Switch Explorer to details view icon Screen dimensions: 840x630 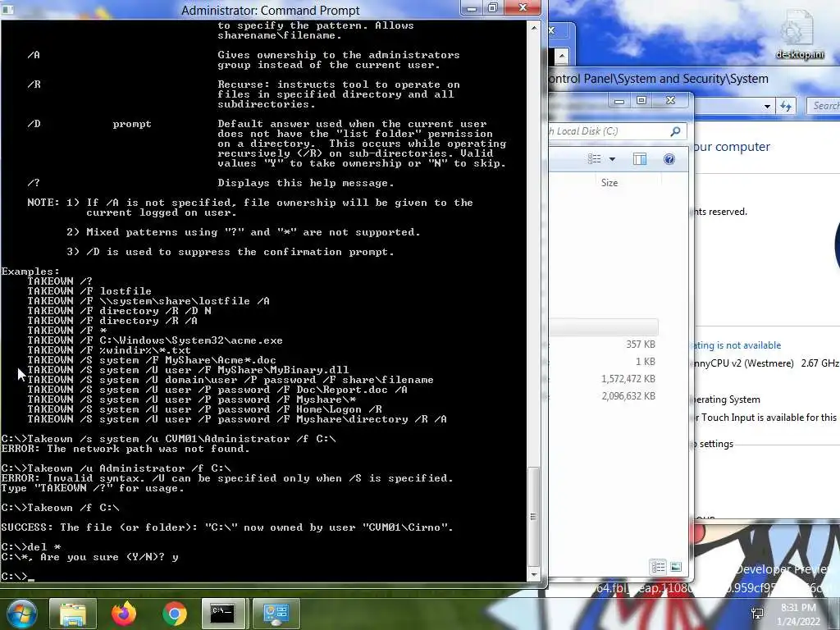(657, 567)
